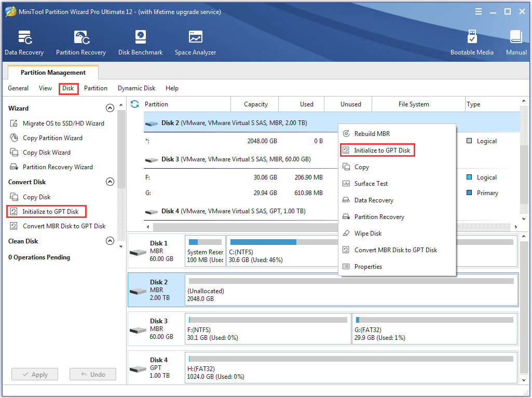Open the Bootable Media builder

pyautogui.click(x=472, y=43)
